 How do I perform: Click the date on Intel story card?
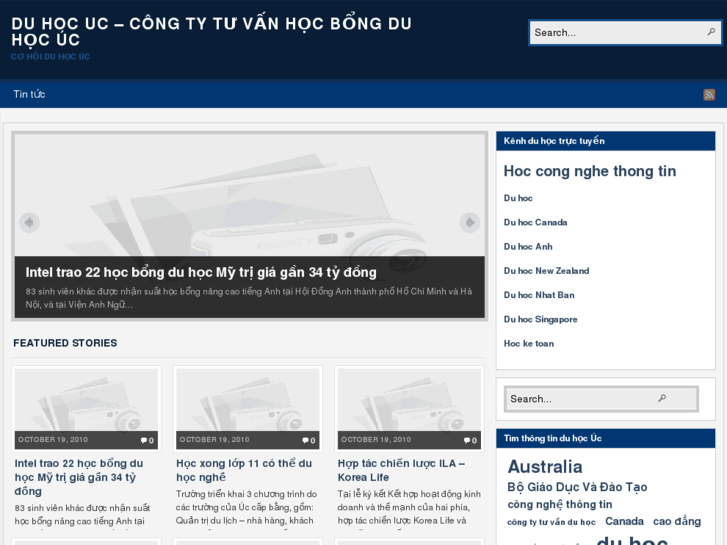pos(53,439)
